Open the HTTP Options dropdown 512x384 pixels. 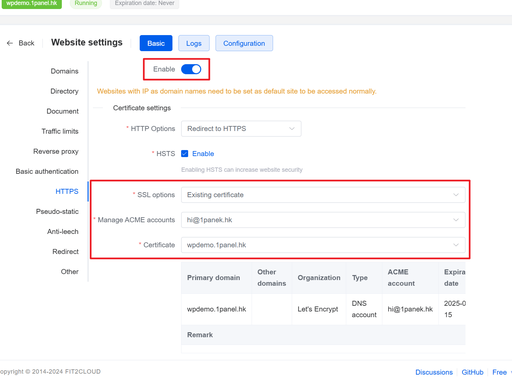click(x=241, y=129)
